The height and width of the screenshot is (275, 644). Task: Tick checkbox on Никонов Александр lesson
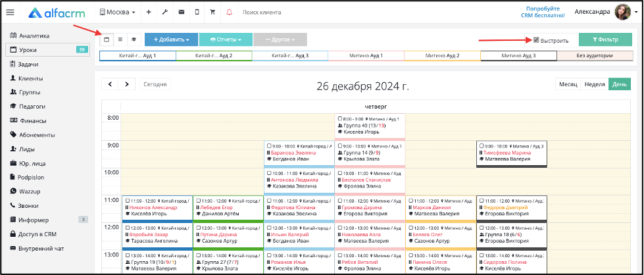tap(128, 201)
